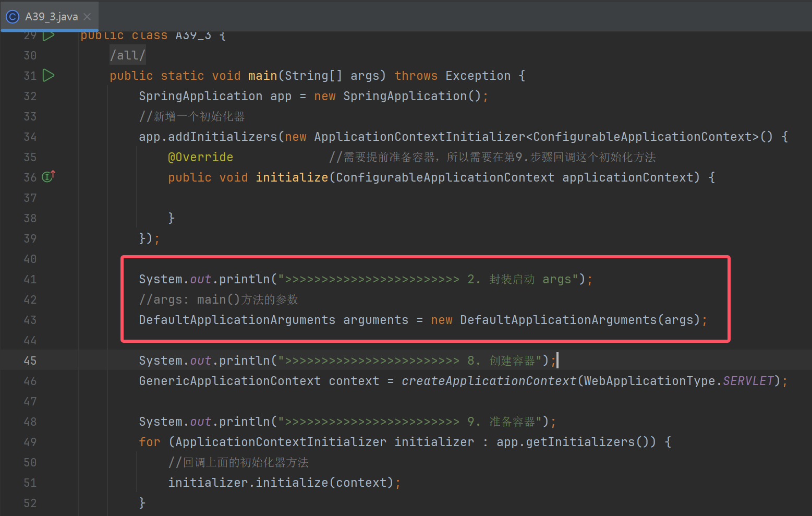Screen dimensions: 812x516
Task: Click 'new SpringApplication()' on line 32
Action: [397, 96]
